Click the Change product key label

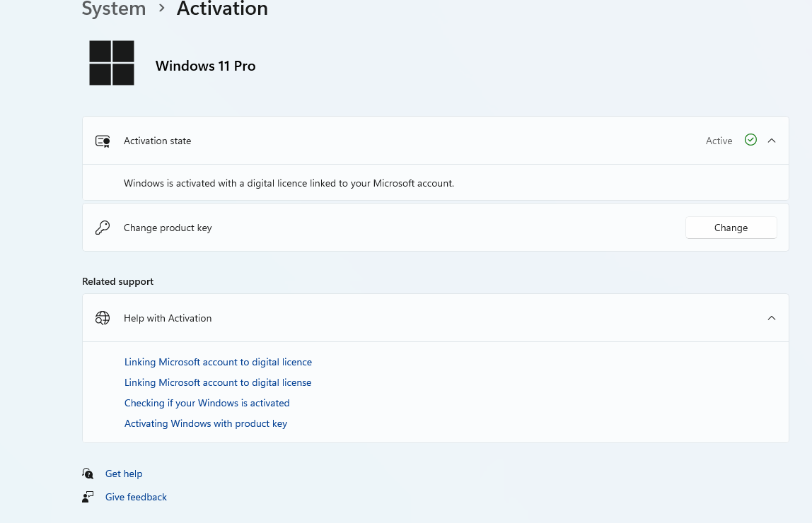click(x=168, y=228)
